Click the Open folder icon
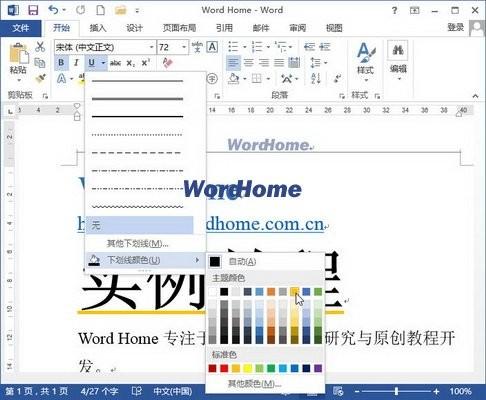This screenshot has width=486, height=400. [120, 10]
